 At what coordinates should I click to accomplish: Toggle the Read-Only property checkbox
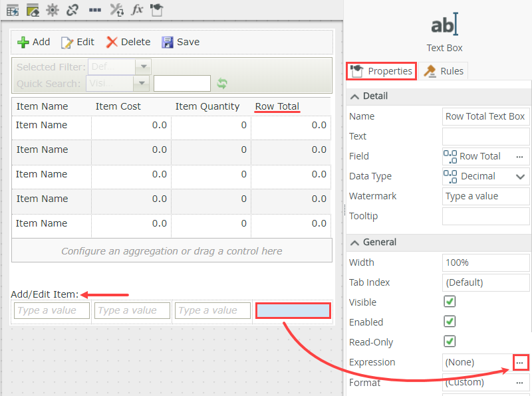(450, 342)
